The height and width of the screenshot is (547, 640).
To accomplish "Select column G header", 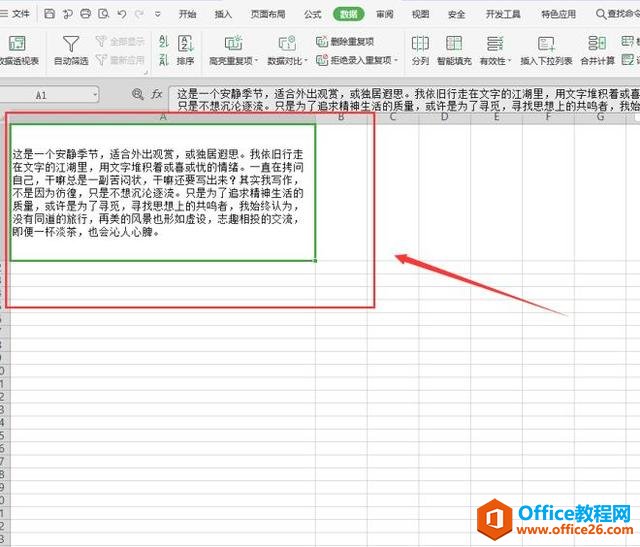I will [600, 117].
